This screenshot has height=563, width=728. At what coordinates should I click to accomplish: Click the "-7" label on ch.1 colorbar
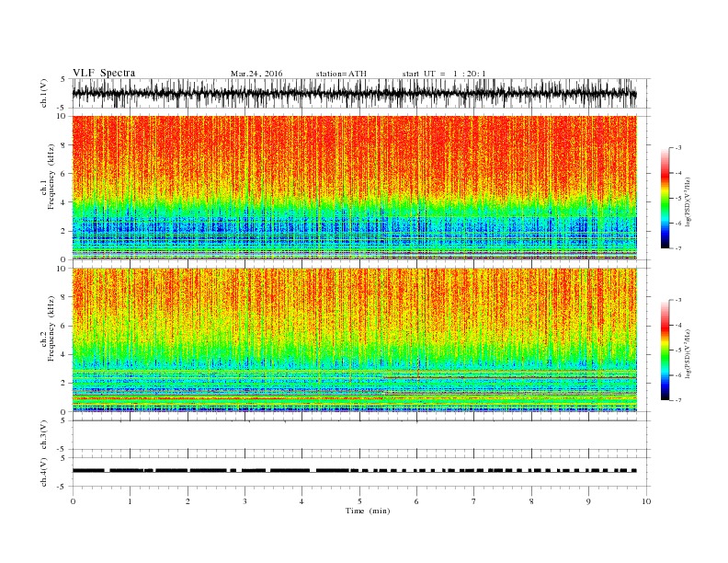pos(678,248)
